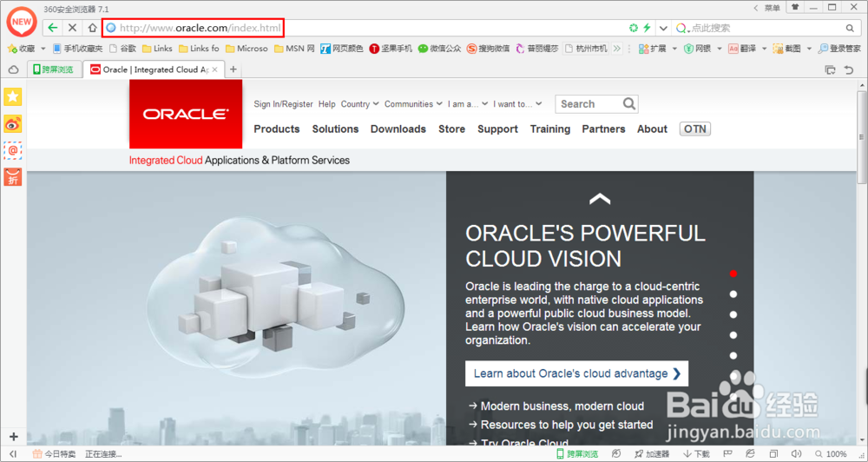
Task: Expand the 'I am a...' dropdown
Action: click(x=468, y=103)
